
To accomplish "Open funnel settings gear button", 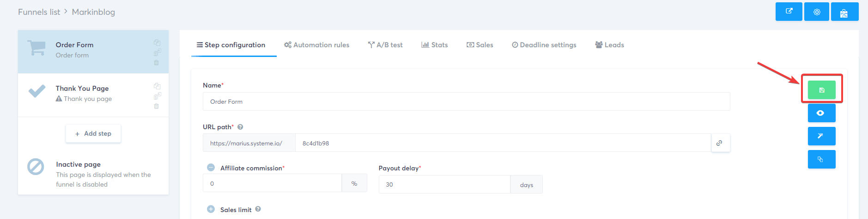I will tap(817, 12).
